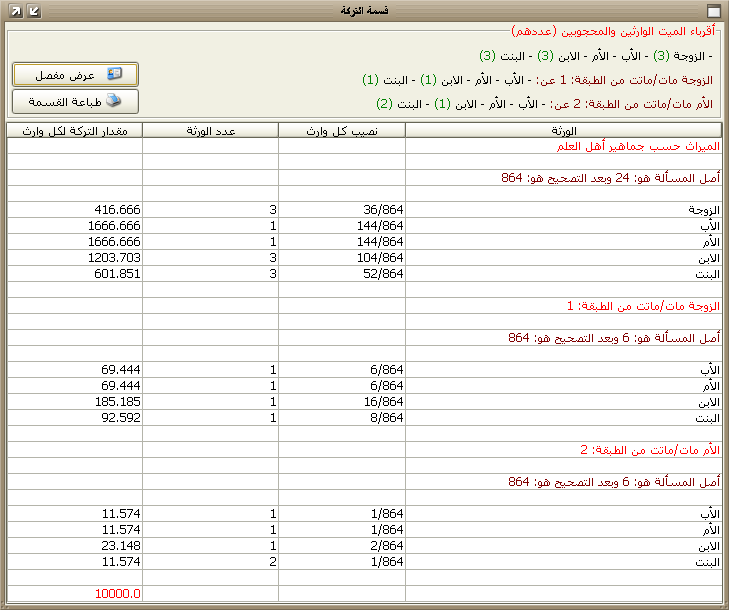The width and height of the screenshot is (729, 610).
Task: Click the window menu icon in title bar
Action: point(713,11)
